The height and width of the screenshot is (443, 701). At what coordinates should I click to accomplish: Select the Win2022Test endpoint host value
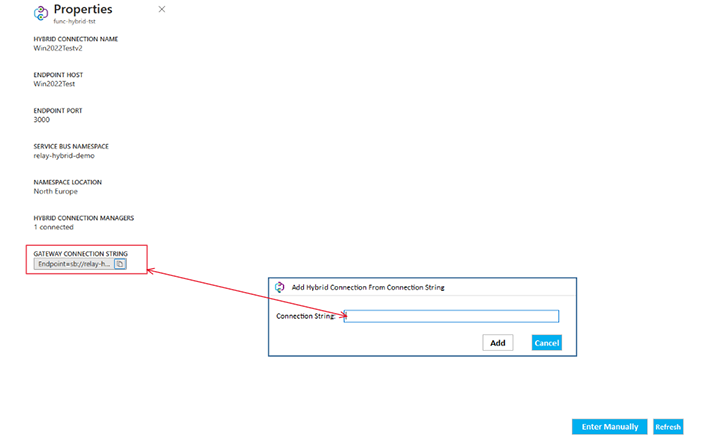54,84
